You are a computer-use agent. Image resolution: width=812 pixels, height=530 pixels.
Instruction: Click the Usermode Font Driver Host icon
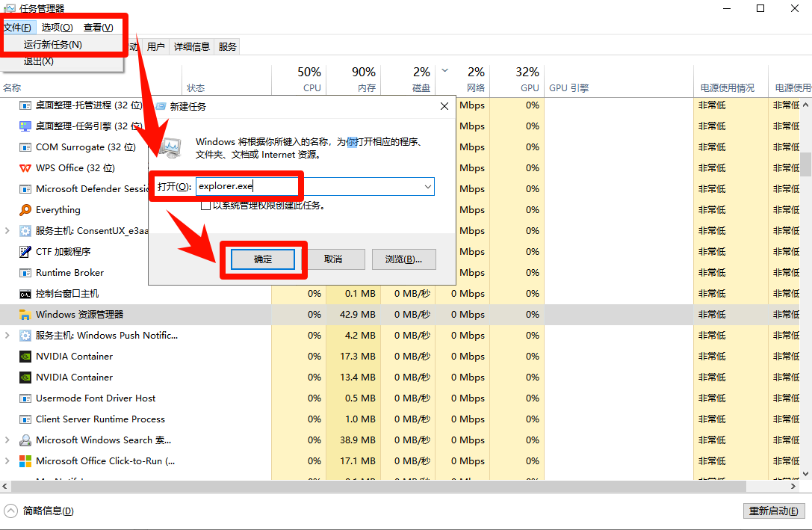(25, 398)
